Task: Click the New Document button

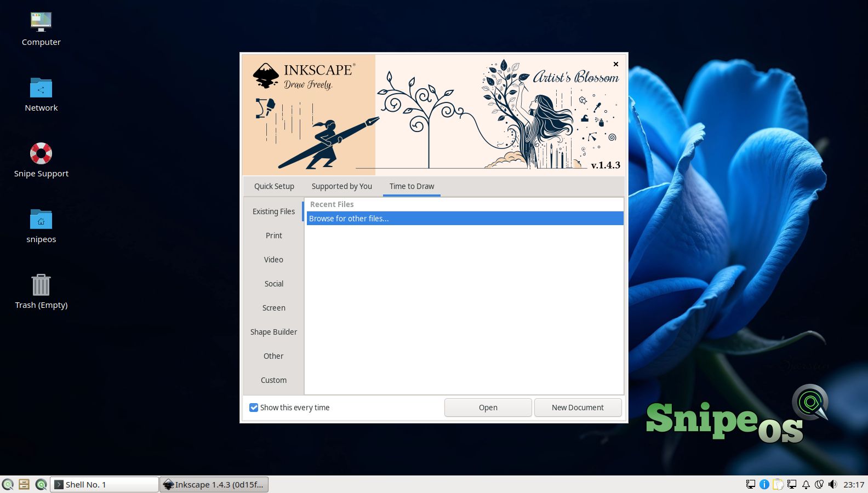Action: pyautogui.click(x=578, y=408)
